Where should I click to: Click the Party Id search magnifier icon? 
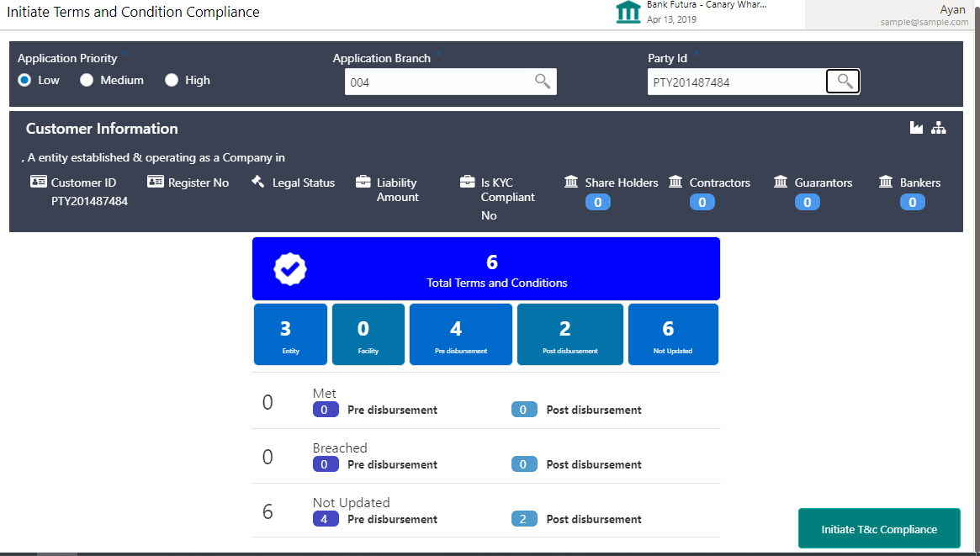tap(844, 82)
